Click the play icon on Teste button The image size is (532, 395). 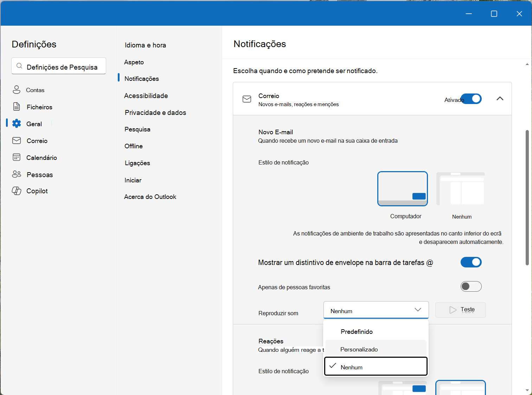tap(453, 310)
